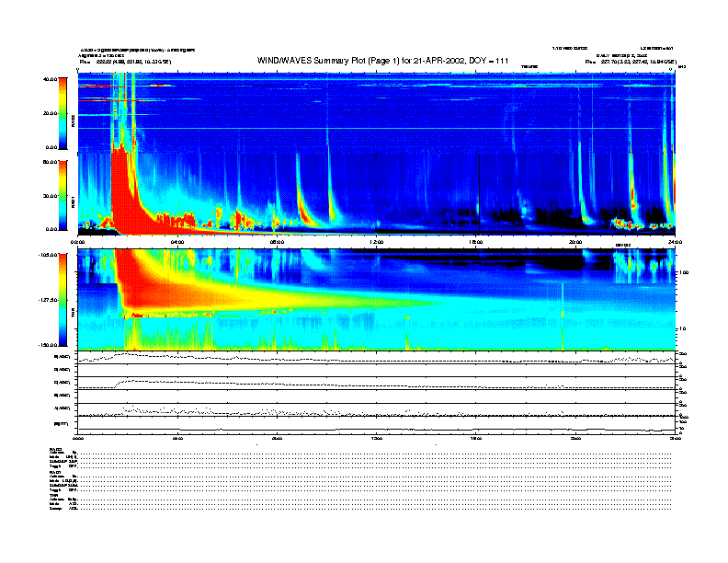Click the 100 label on the TNR right axis
728x563 pixels.
683,272
